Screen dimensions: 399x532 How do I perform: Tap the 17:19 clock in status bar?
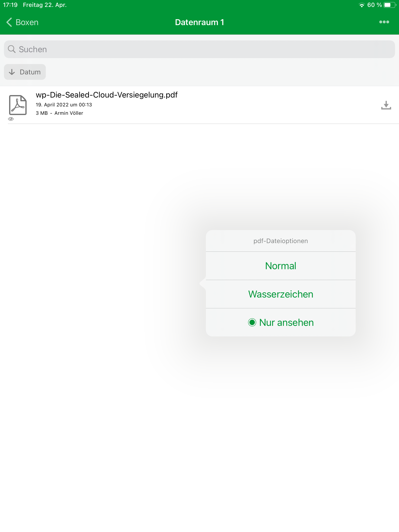coord(10,5)
